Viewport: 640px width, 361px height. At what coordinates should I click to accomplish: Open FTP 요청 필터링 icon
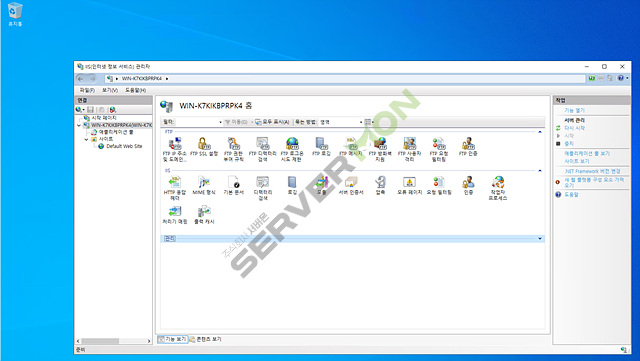pyautogui.click(x=439, y=149)
